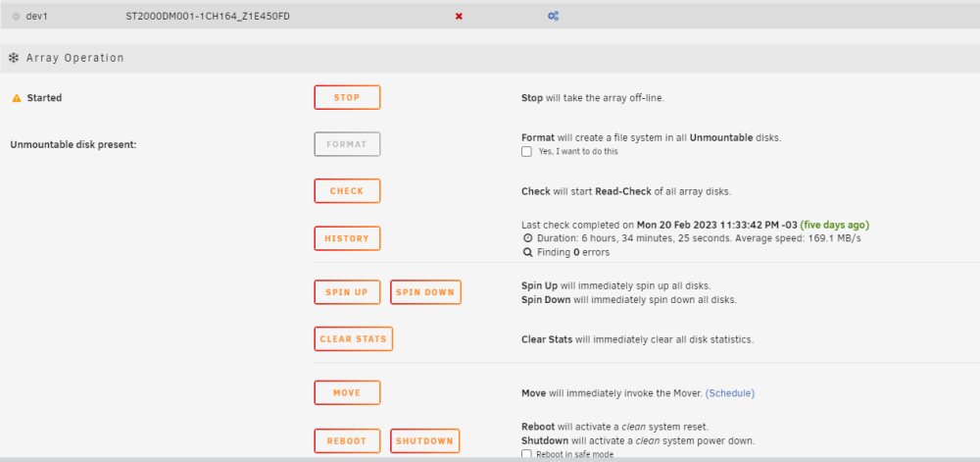This screenshot has width=980, height=462.
Task: Spin up all disks
Action: coord(347,292)
